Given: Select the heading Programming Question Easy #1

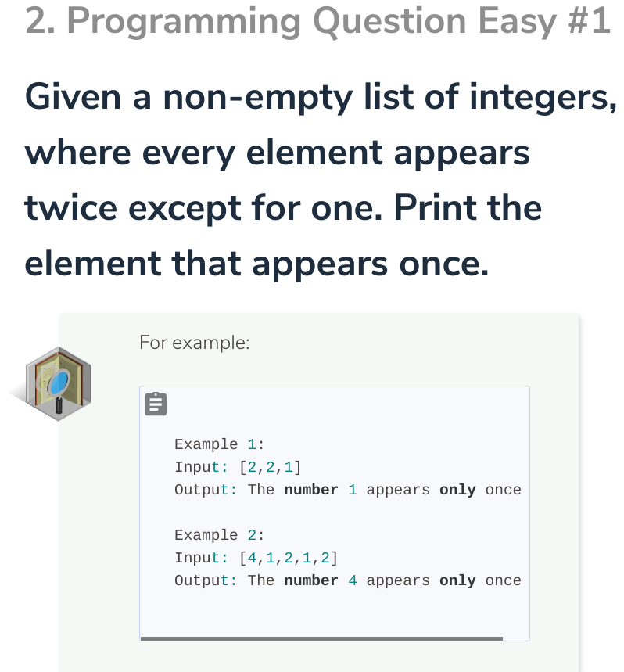Looking at the screenshot, I should pyautogui.click(x=313, y=21).
